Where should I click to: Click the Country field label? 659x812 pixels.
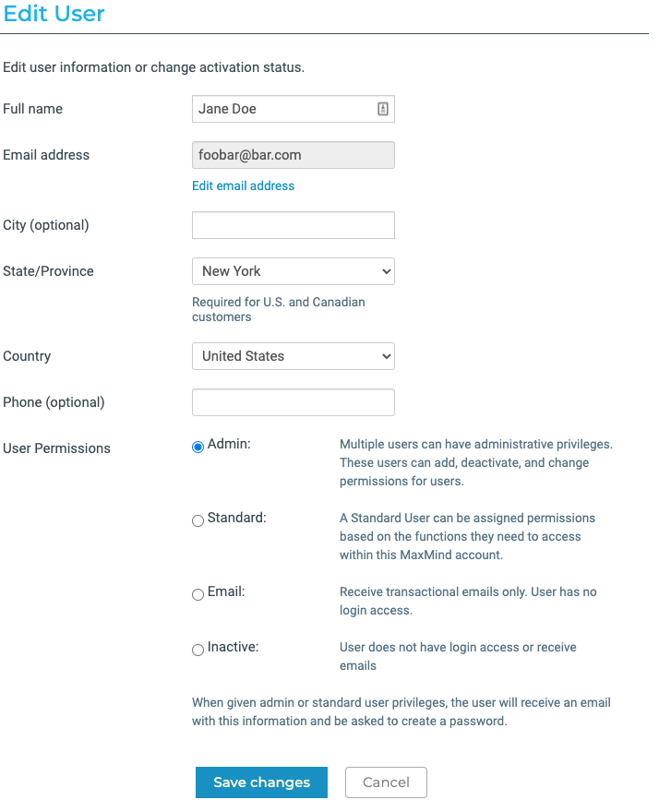(x=27, y=356)
